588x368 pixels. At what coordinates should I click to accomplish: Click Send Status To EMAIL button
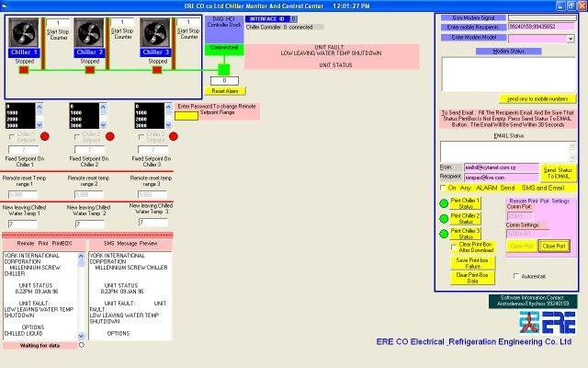558,173
